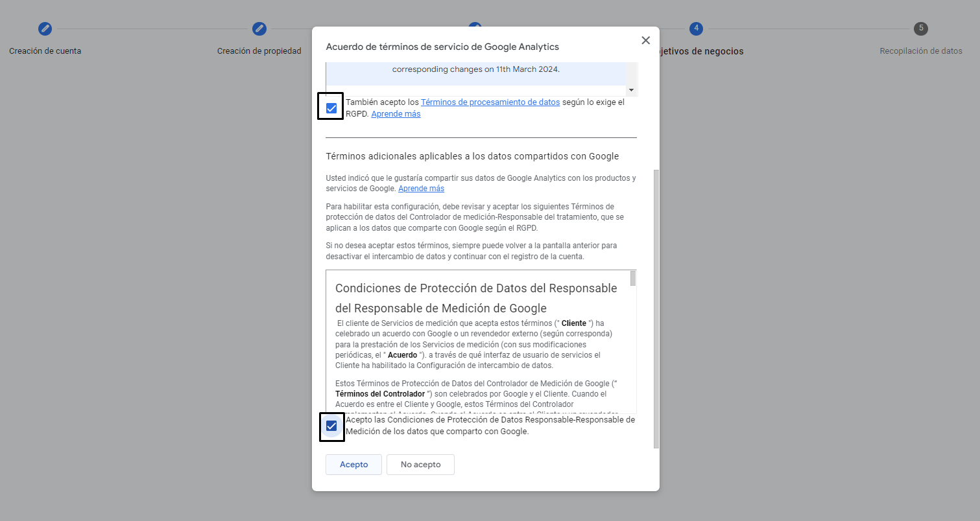The image size is (980, 521).
Task: Click text 'corresponding changes on 11th March 2024'
Action: click(476, 69)
